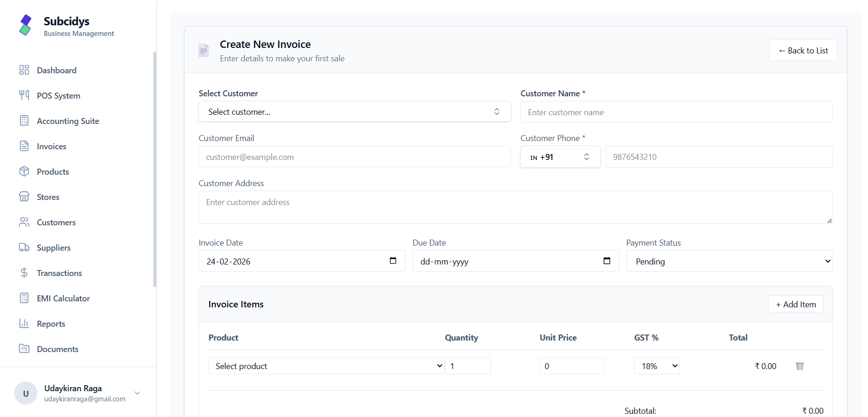Click the Stores shop icon

24,197
